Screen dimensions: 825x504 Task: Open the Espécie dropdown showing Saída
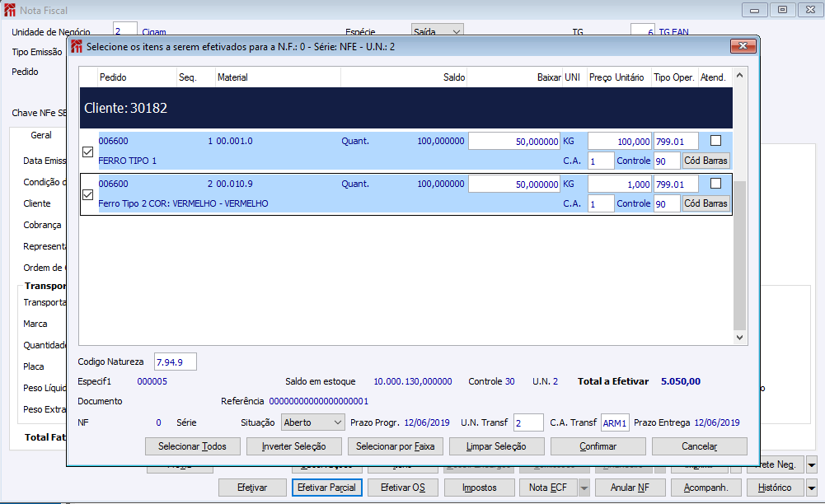(438, 31)
